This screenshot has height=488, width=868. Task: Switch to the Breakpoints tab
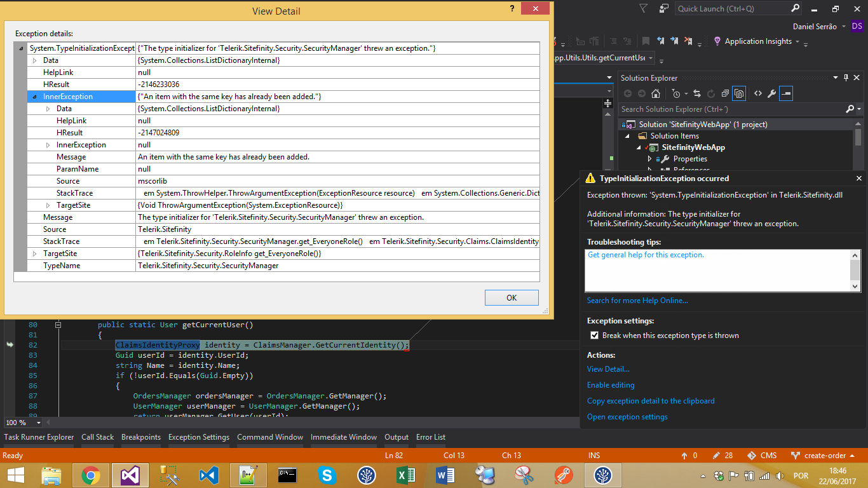141,437
